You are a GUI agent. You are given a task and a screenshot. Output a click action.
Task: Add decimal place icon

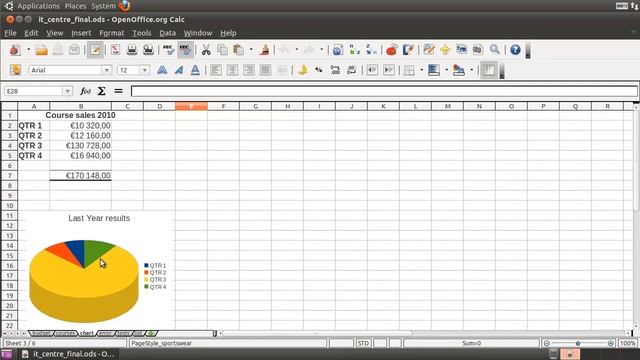pos(335,70)
